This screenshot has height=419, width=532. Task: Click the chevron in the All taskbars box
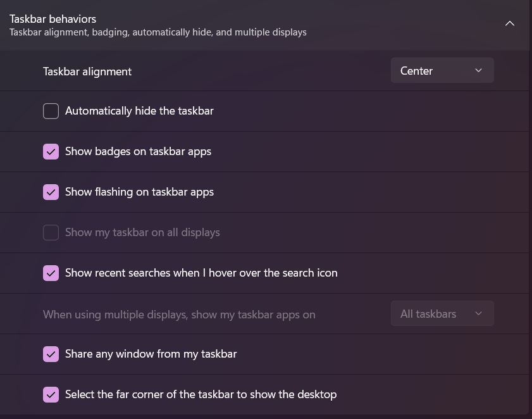point(478,314)
